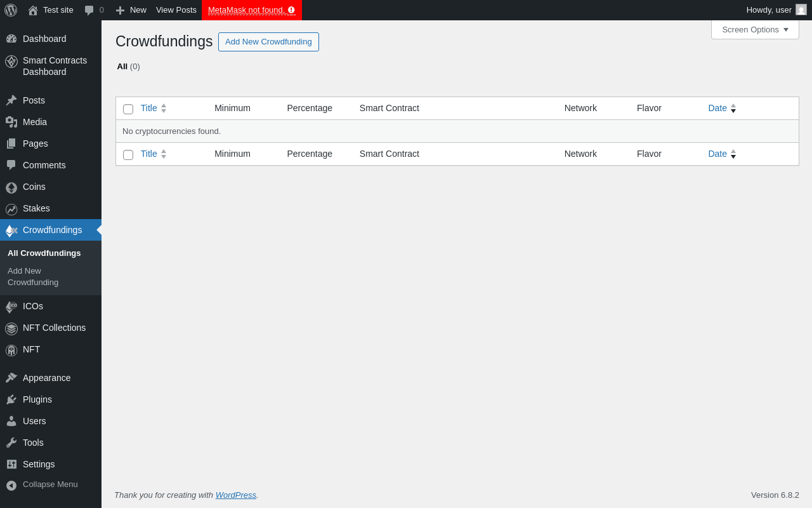
Task: Open the Test site menu label
Action: pos(58,10)
